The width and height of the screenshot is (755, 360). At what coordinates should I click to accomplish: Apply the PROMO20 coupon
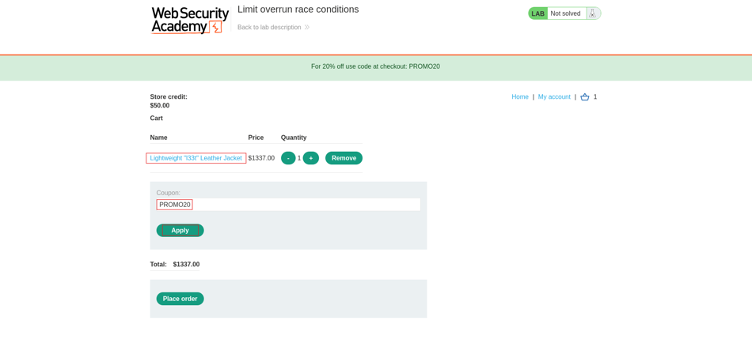coord(180,231)
